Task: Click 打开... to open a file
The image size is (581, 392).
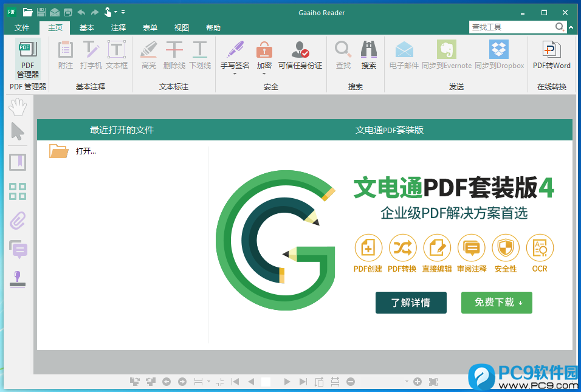Action: tap(86, 151)
